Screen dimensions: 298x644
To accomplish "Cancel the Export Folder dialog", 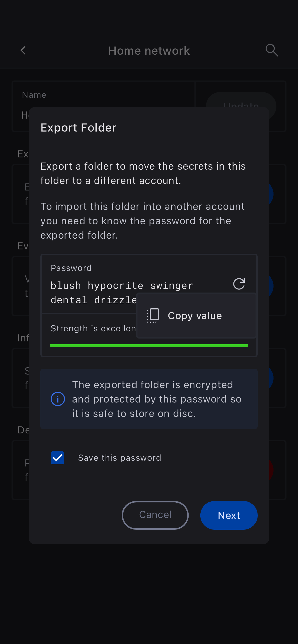I will tap(155, 515).
